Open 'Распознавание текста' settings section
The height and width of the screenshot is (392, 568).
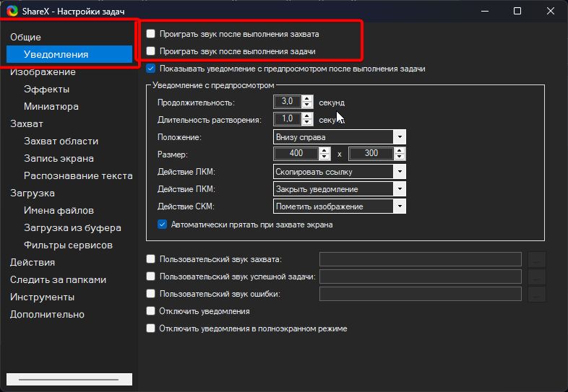pos(78,176)
